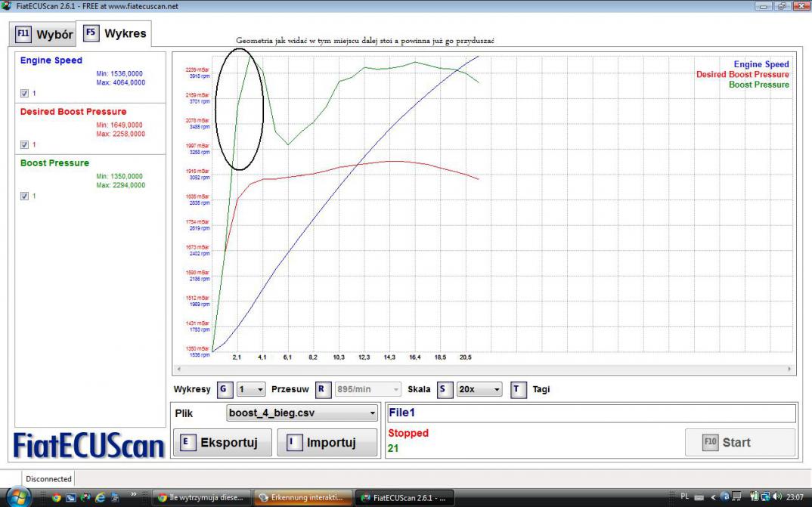Open the Plik boost_4_bieg.csv dropdown

click(x=302, y=413)
